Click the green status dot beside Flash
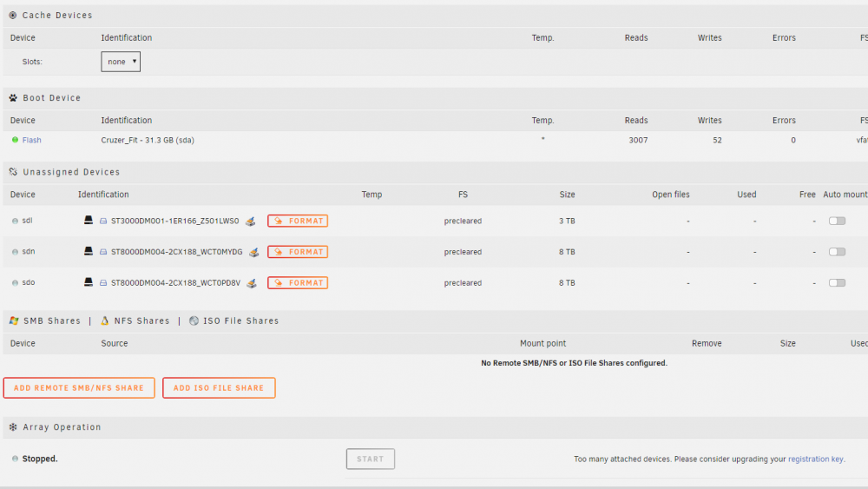 15,140
